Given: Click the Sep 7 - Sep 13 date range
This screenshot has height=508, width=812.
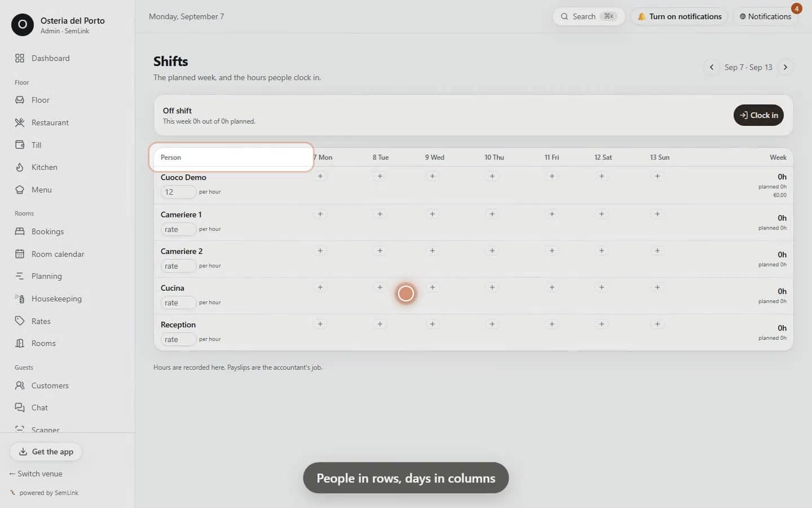Looking at the screenshot, I should point(748,67).
